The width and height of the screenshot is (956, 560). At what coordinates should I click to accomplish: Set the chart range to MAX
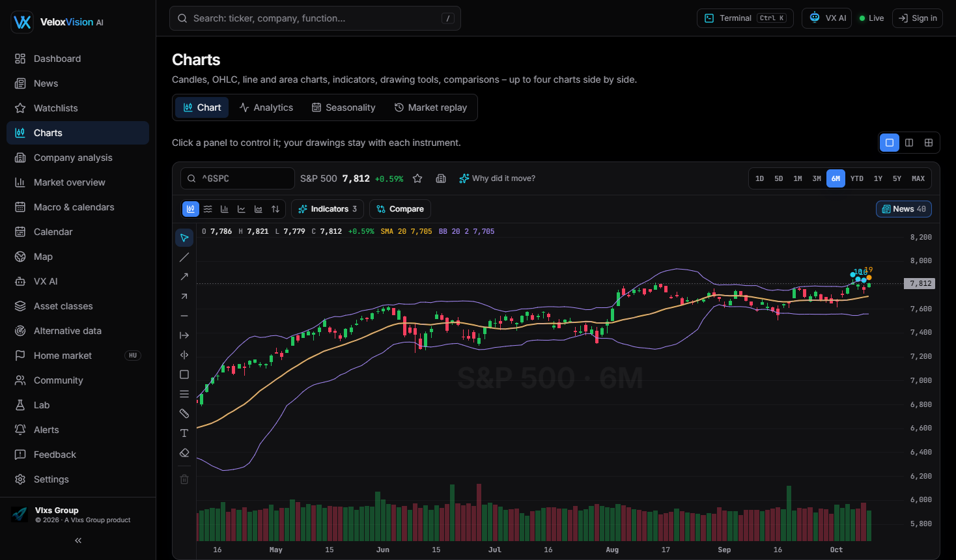point(918,178)
